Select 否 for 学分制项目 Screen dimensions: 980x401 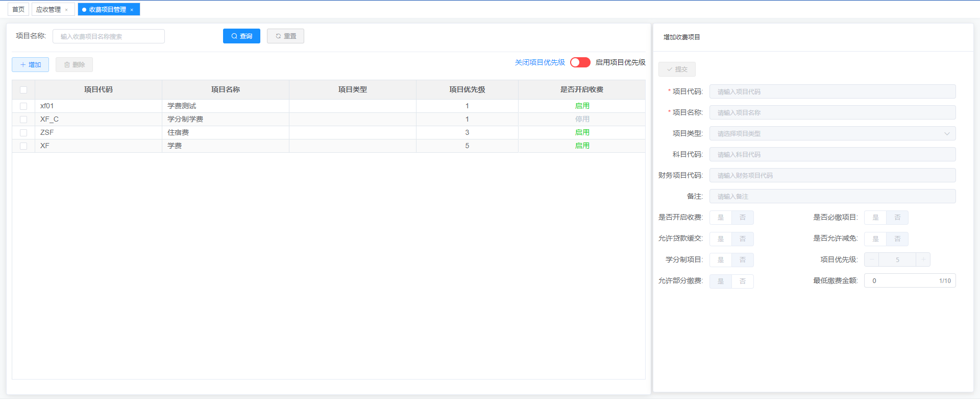743,260
